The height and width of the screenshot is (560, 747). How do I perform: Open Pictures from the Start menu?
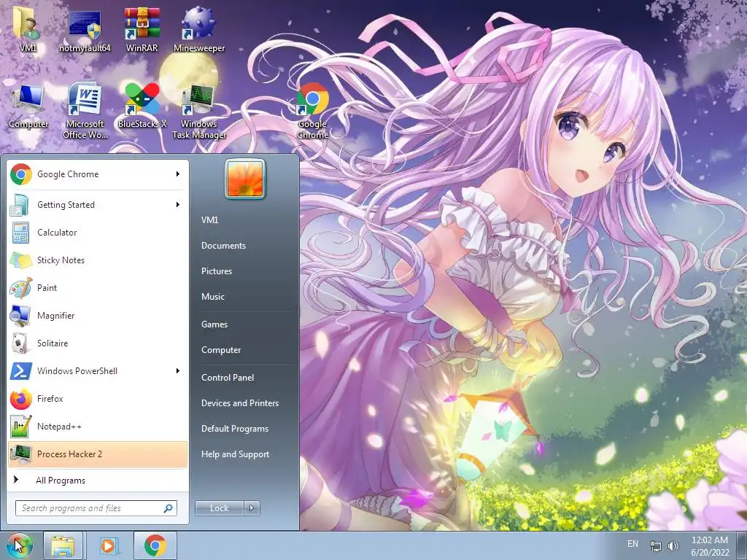coord(217,271)
